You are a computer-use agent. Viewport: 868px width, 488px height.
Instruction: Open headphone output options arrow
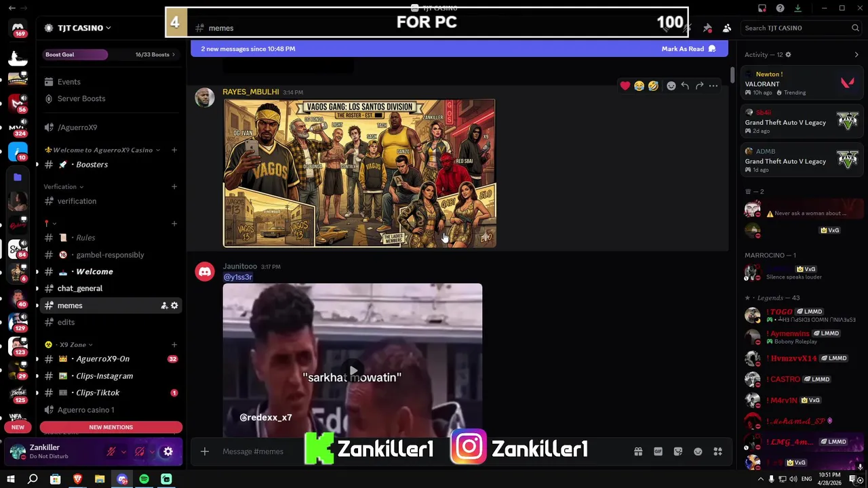152,451
